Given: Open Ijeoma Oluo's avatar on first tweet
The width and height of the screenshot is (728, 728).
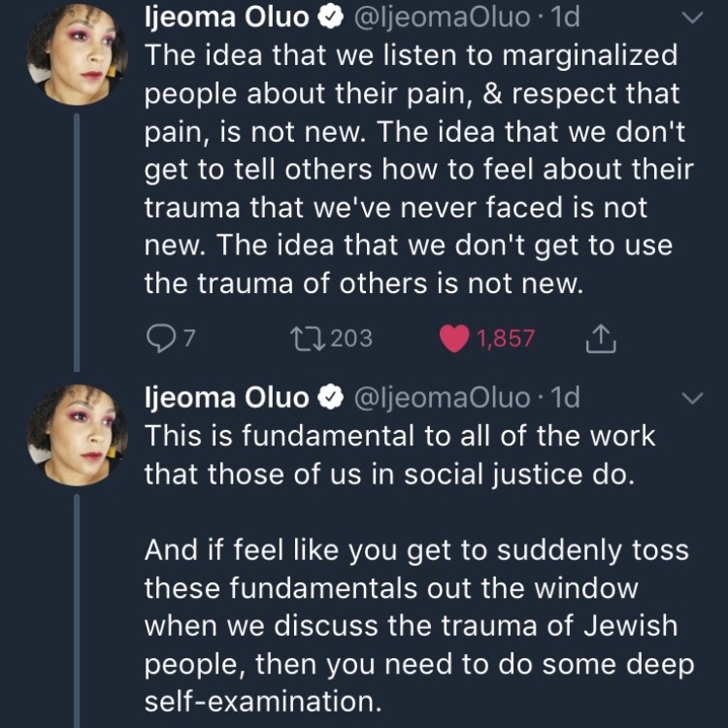Looking at the screenshot, I should (77, 53).
